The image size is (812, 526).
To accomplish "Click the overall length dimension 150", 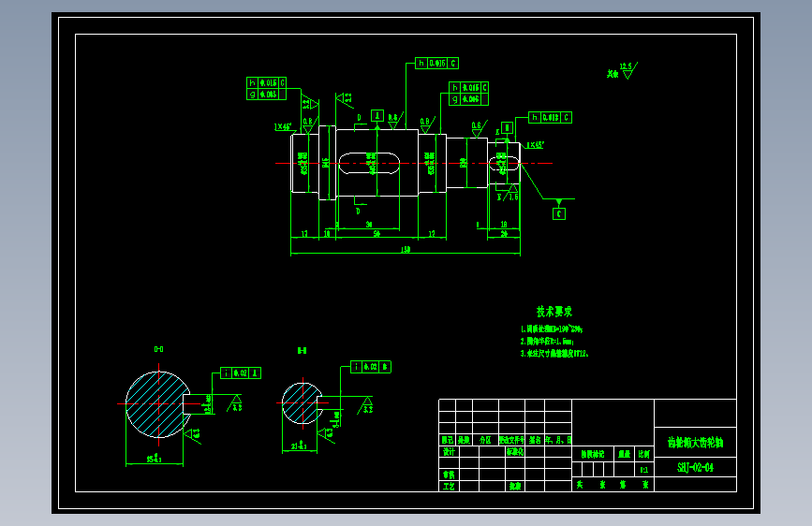I will click(x=405, y=250).
